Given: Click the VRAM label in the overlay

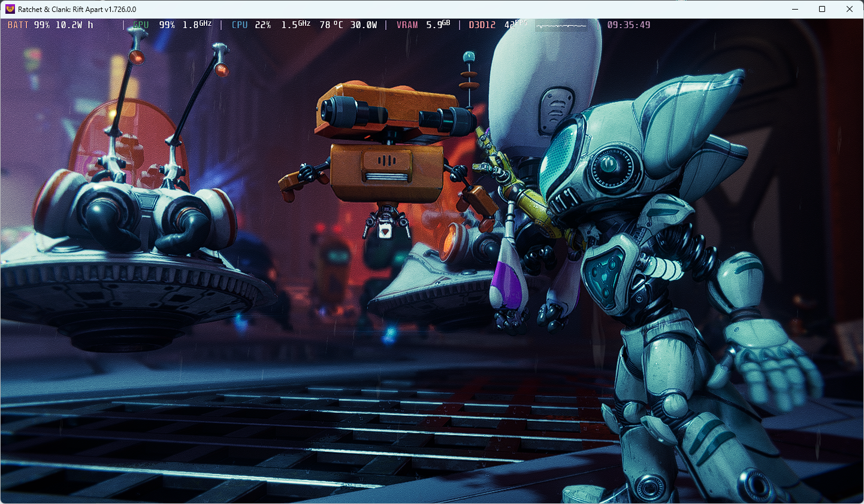Looking at the screenshot, I should [x=407, y=25].
